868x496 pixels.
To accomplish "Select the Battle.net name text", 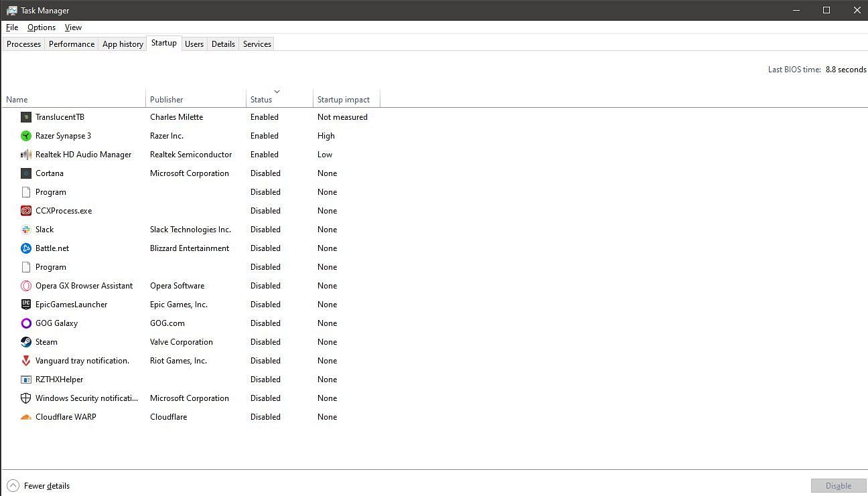I will (52, 248).
